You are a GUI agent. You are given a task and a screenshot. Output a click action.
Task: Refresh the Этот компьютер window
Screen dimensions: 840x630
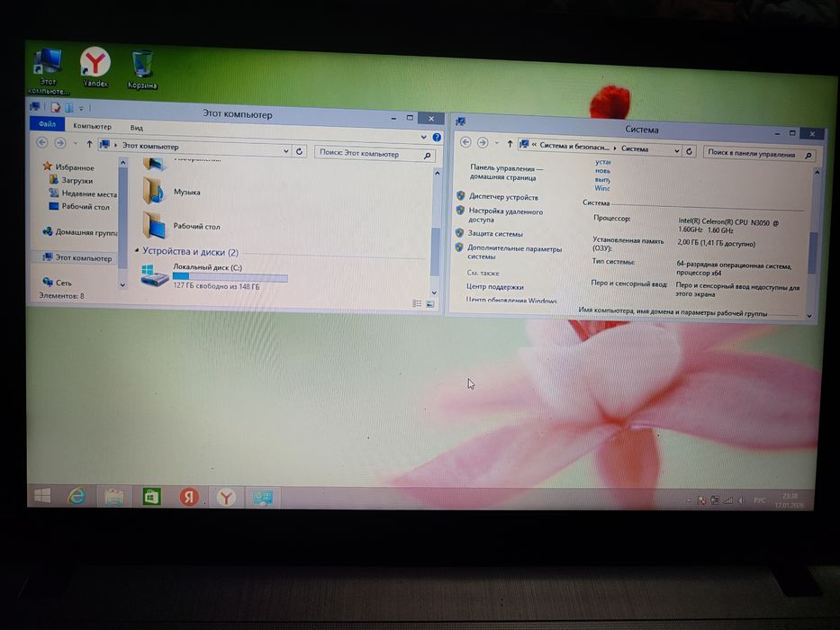(x=300, y=151)
